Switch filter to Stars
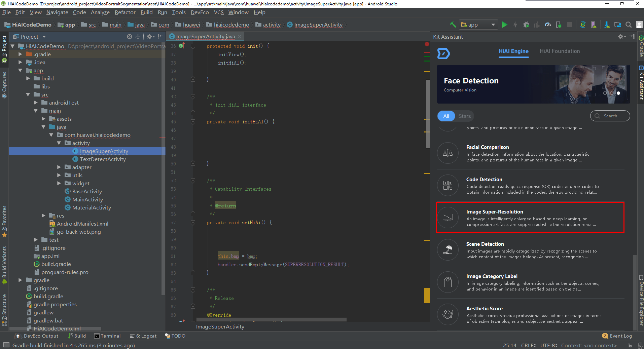The width and height of the screenshot is (644, 349). pos(464,116)
